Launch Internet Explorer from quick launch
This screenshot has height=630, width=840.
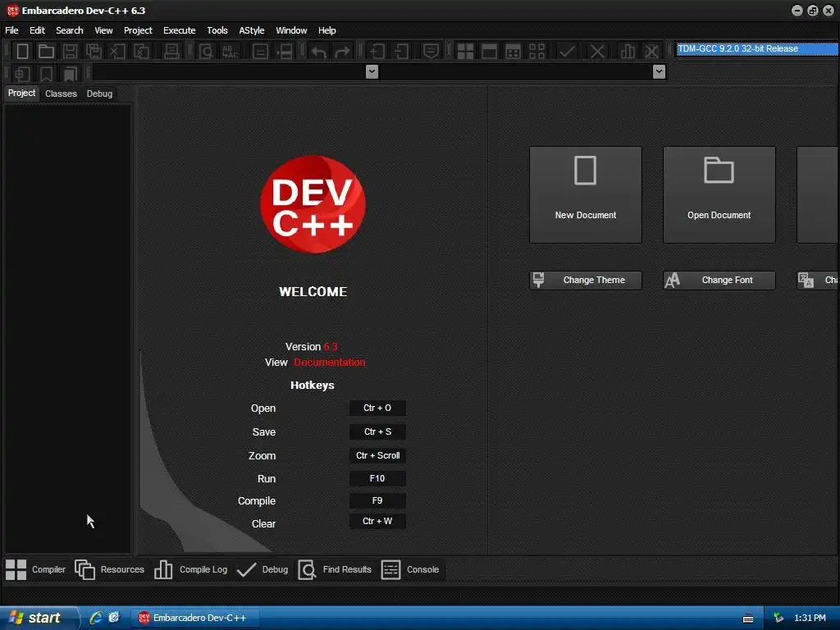pos(96,619)
